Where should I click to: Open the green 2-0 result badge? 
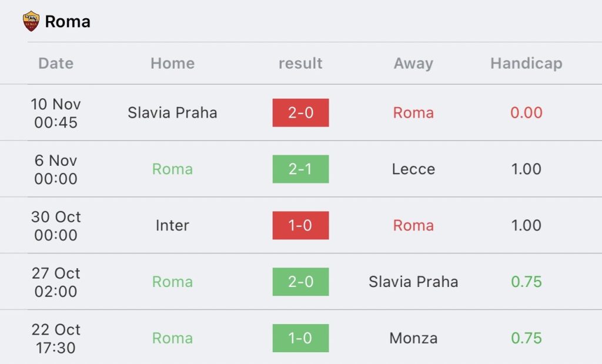click(300, 282)
